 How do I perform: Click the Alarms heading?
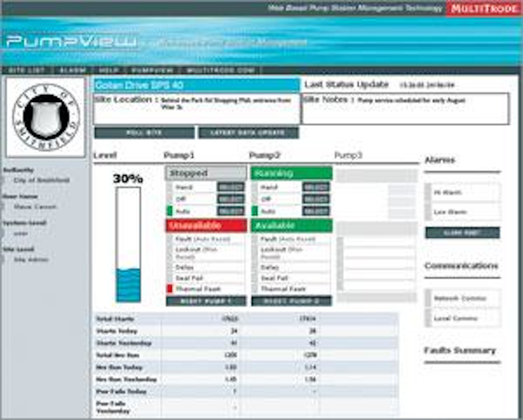pos(440,160)
